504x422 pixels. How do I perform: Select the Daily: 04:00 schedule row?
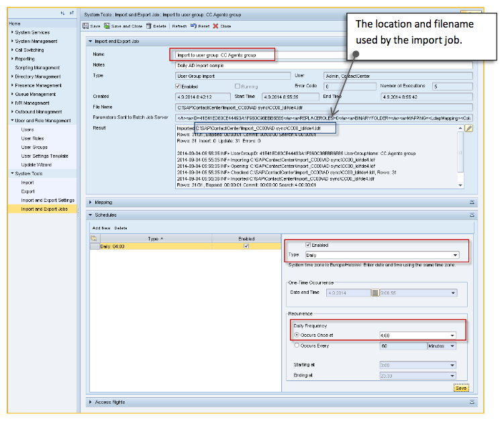[x=185, y=246]
